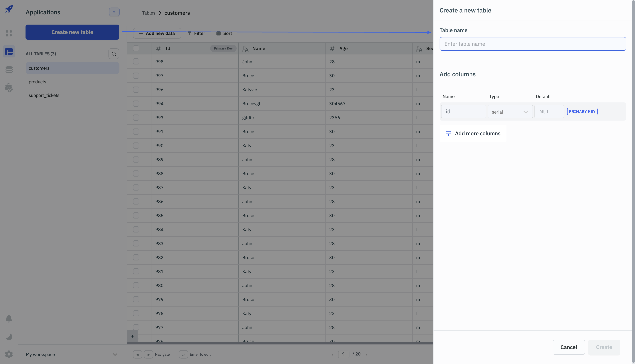Toggle dark mode moon icon
This screenshot has height=364, width=635.
point(9,336)
